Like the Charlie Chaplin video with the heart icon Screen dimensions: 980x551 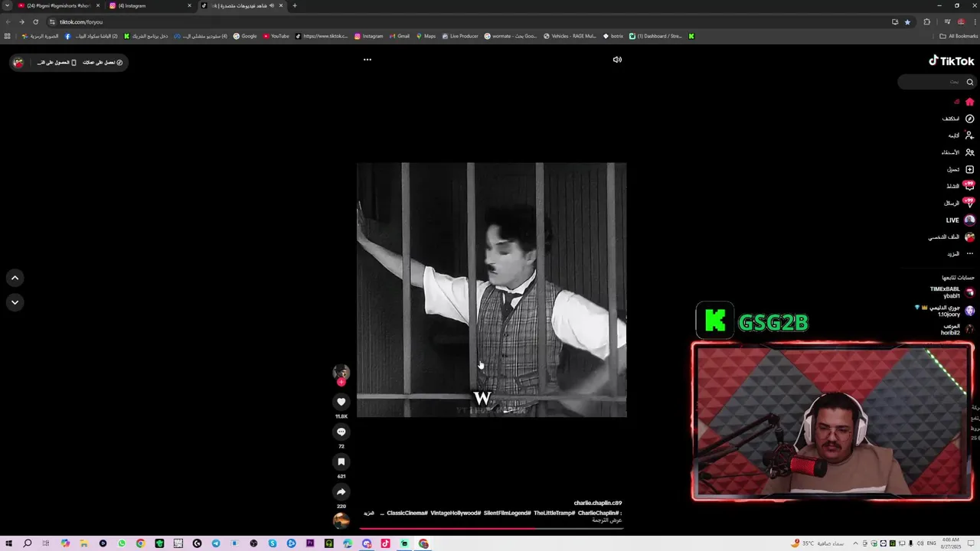341,402
